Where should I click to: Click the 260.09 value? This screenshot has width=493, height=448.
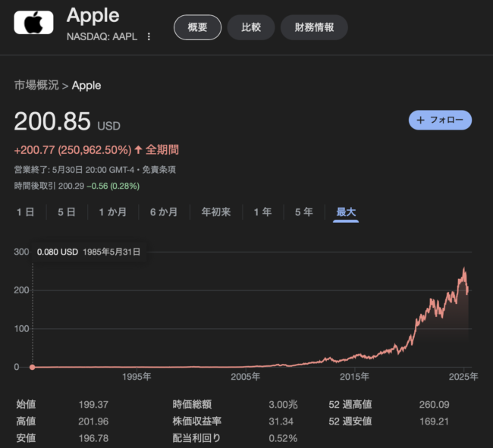click(x=434, y=405)
